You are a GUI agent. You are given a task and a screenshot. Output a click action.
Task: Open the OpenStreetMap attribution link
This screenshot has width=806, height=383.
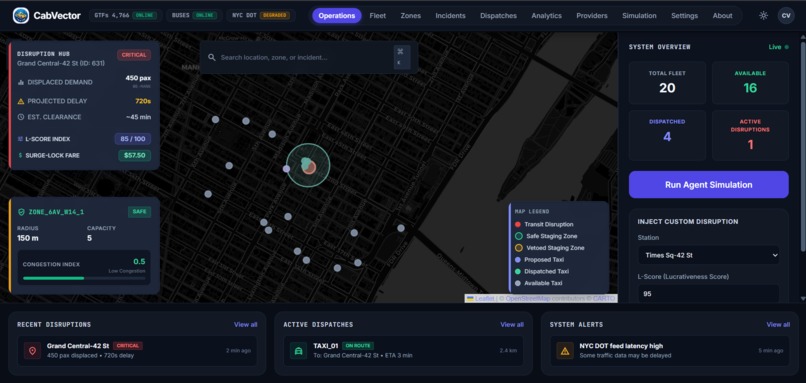coord(529,299)
